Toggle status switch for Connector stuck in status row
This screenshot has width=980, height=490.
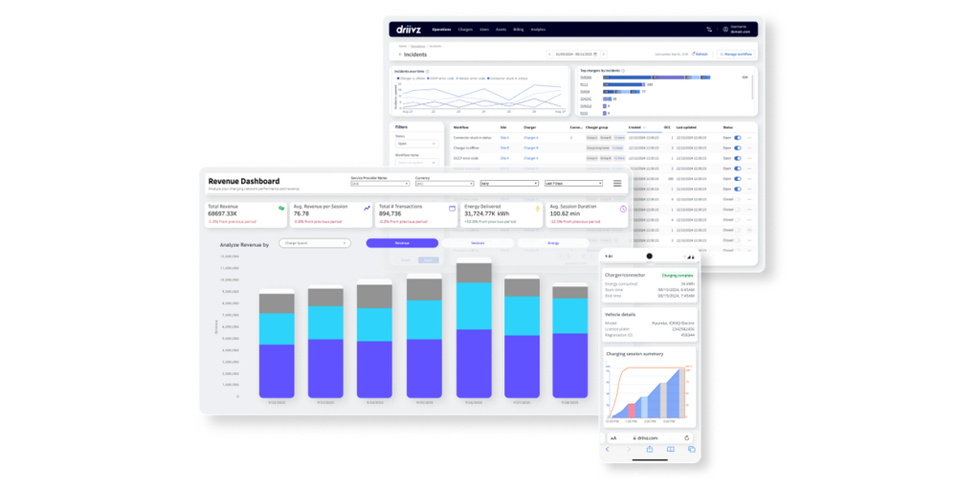pyautogui.click(x=737, y=138)
